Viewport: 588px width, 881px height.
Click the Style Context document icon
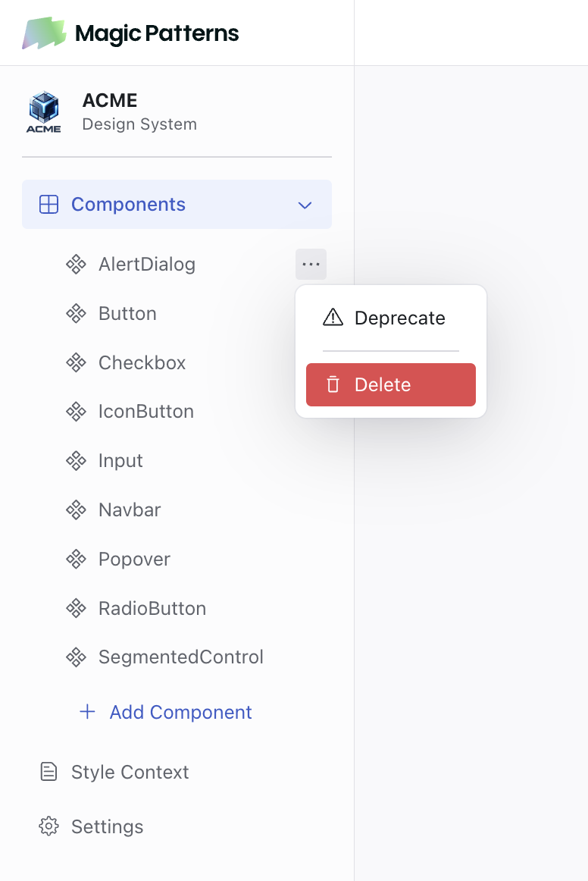[x=48, y=772]
